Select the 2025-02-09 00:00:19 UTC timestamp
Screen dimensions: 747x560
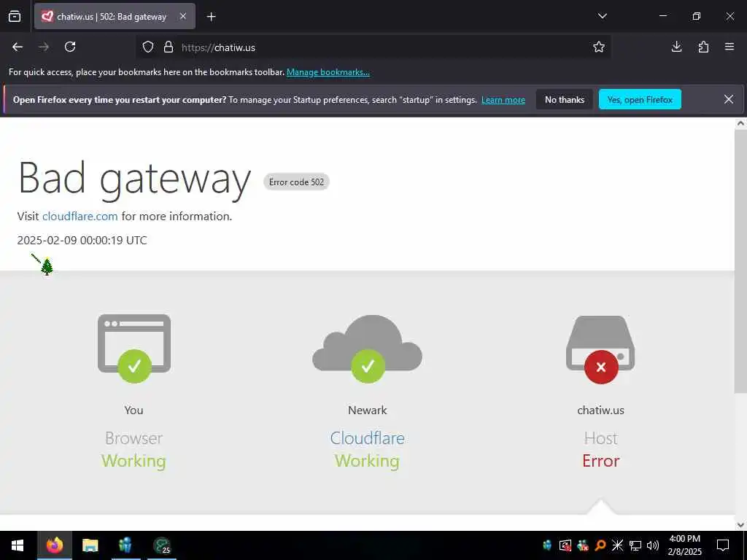coord(82,240)
